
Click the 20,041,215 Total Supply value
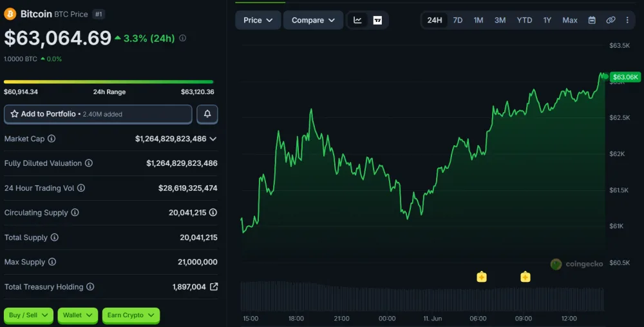point(199,237)
